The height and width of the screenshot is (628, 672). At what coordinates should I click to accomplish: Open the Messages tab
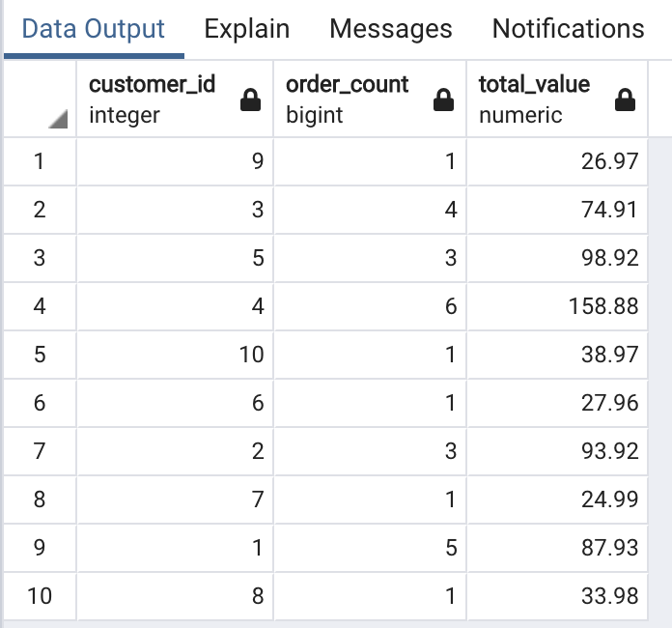[x=390, y=29]
